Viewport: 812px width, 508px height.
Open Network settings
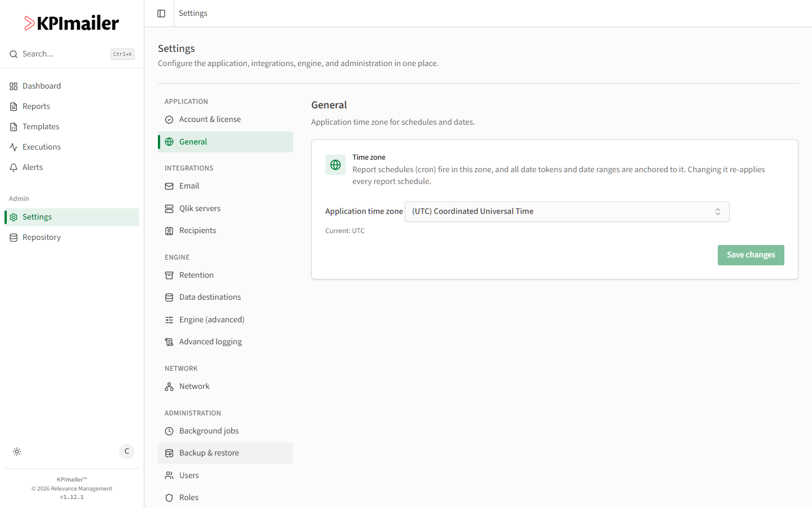pos(226,387)
